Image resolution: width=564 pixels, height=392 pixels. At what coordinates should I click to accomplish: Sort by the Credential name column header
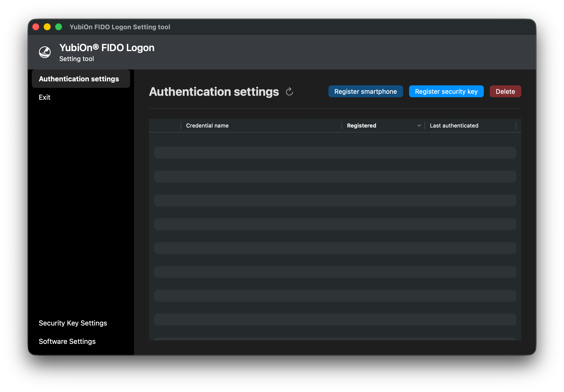point(261,126)
